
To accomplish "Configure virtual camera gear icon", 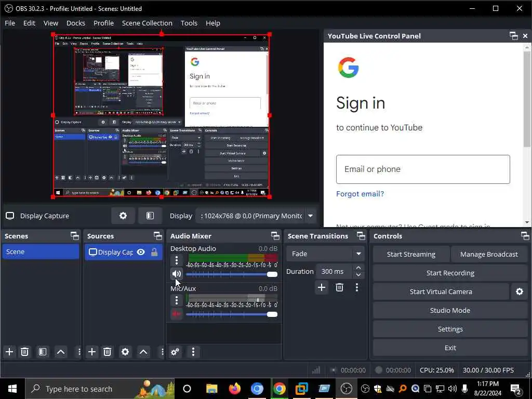I will click(x=520, y=291).
